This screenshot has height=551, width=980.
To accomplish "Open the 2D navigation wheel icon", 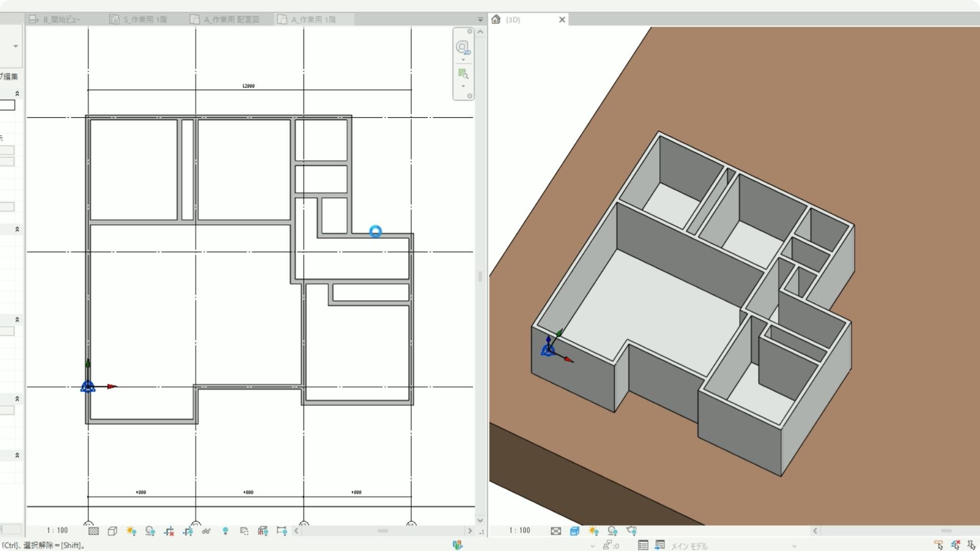I will (462, 47).
